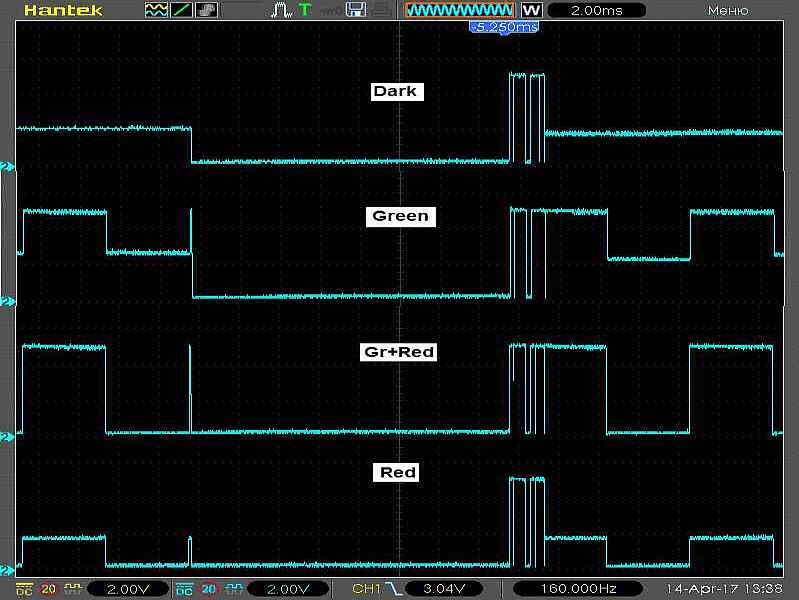Viewport: 799px width, 600px height.
Task: Click the CH1 trigger source label
Action: click(366, 589)
